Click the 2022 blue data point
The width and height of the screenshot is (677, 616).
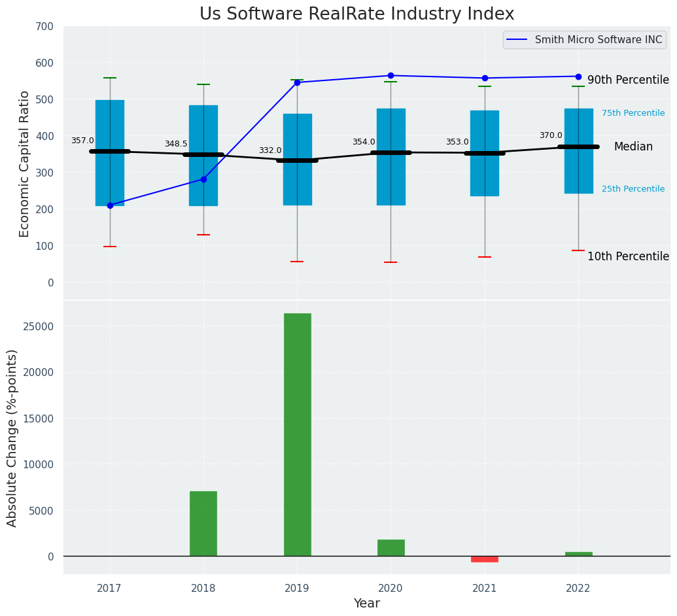(x=578, y=77)
